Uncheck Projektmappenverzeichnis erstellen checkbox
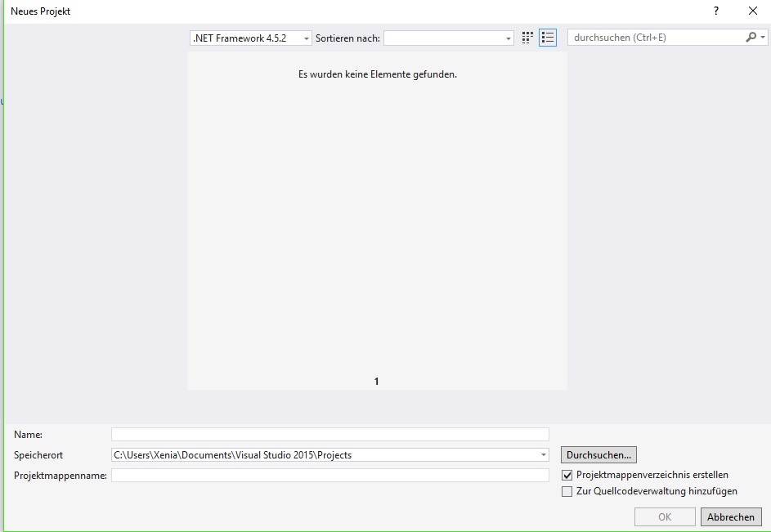The height and width of the screenshot is (532, 771). click(567, 476)
